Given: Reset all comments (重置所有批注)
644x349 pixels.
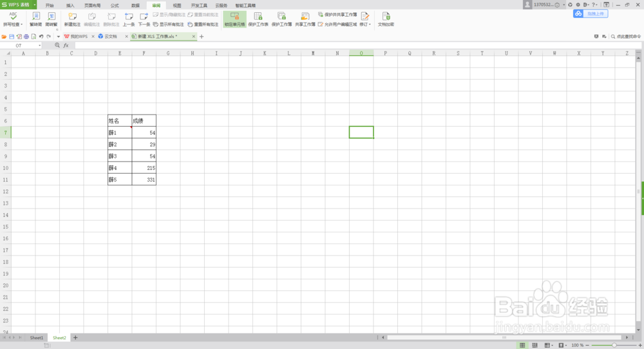Looking at the screenshot, I should [x=203, y=24].
